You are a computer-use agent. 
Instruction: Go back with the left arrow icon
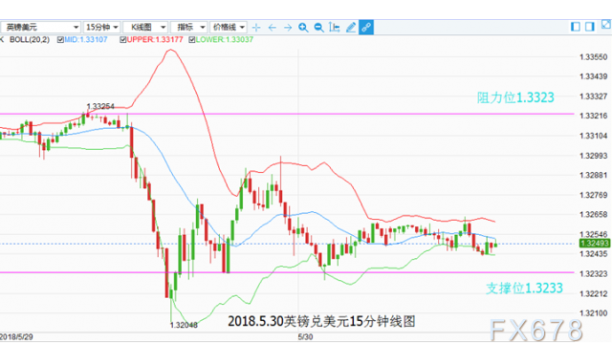coord(272,28)
